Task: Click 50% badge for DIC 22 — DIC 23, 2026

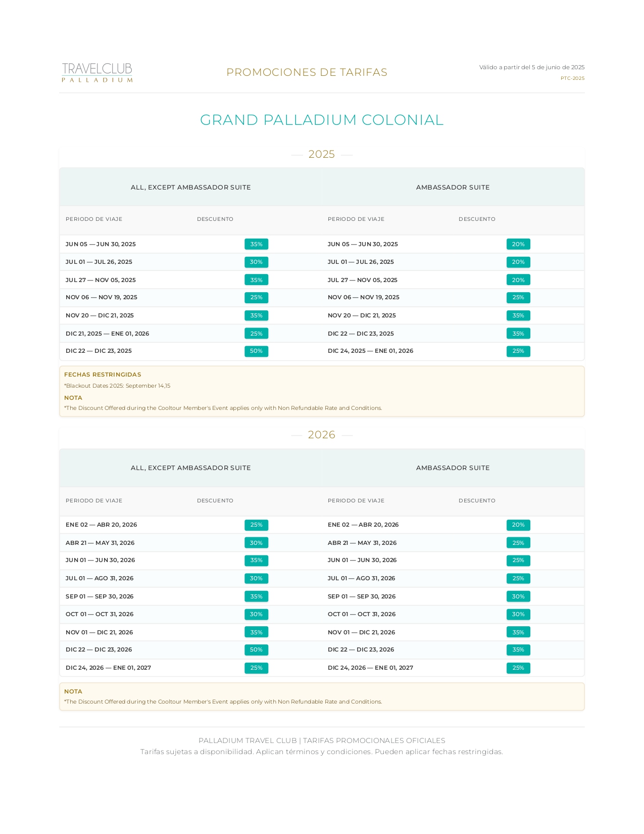Action: [256, 650]
